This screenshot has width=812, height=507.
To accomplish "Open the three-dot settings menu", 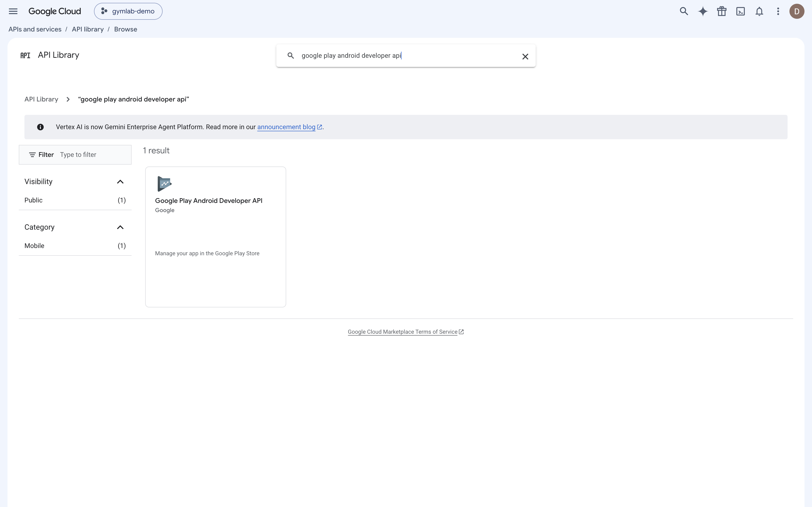I will coord(778,11).
